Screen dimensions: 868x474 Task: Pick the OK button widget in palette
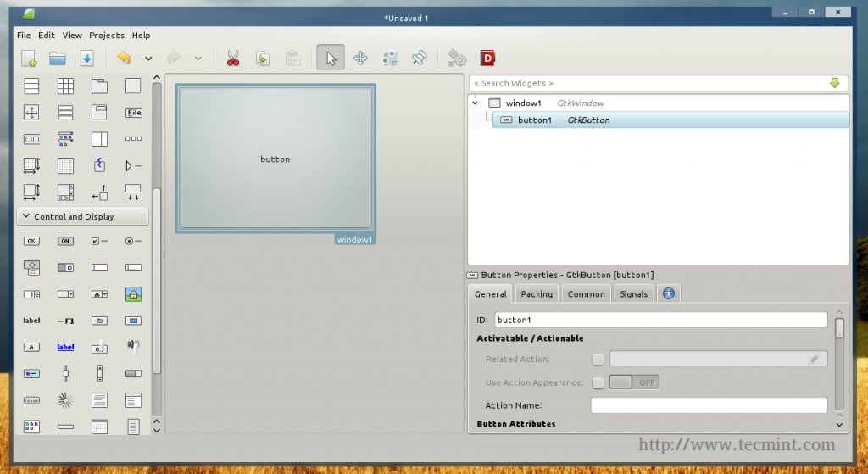click(31, 242)
